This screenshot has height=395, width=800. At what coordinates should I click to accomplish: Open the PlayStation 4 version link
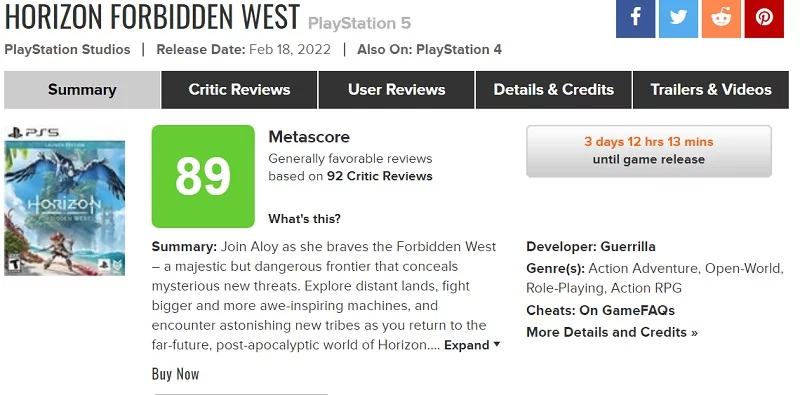pos(459,50)
